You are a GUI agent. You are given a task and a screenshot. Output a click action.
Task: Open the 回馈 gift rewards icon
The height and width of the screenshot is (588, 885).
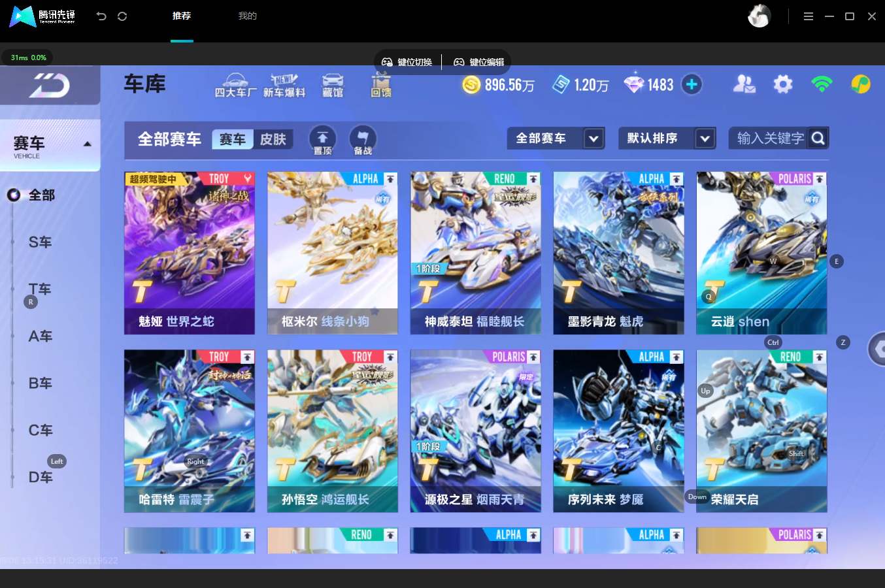(381, 86)
